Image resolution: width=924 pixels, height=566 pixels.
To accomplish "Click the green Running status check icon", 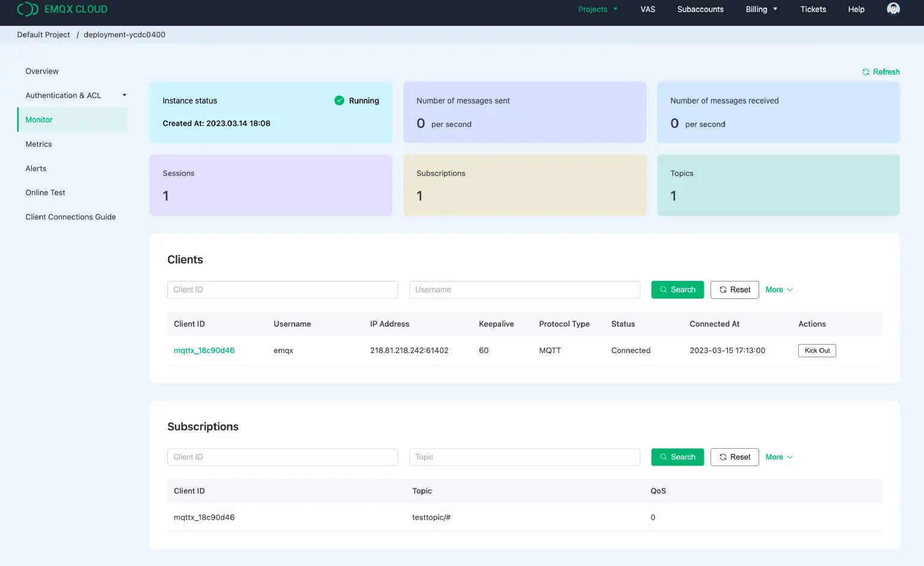I will [339, 100].
